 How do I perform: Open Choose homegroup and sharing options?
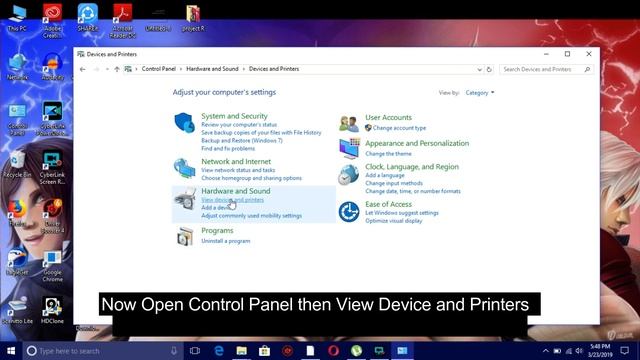251,178
